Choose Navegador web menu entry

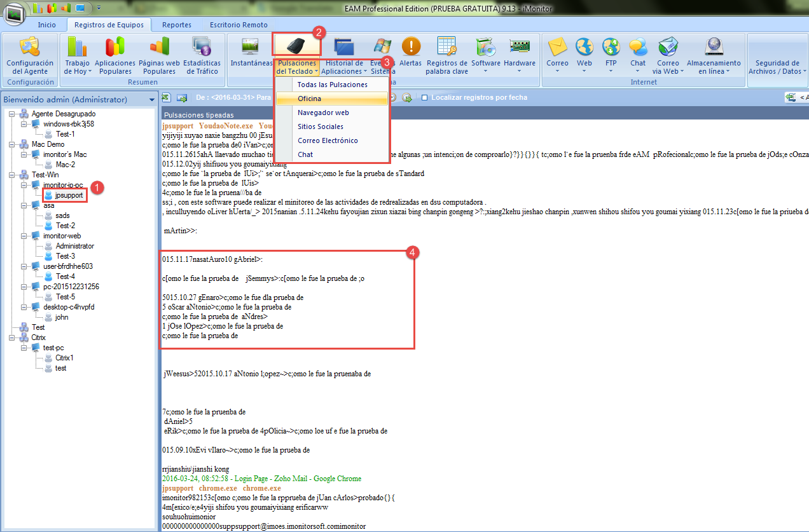(323, 113)
